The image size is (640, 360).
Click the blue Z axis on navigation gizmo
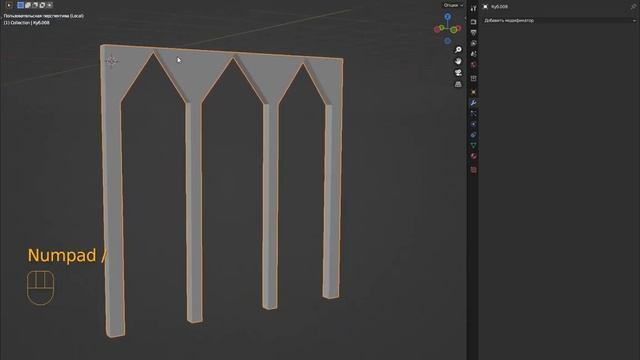click(x=448, y=17)
